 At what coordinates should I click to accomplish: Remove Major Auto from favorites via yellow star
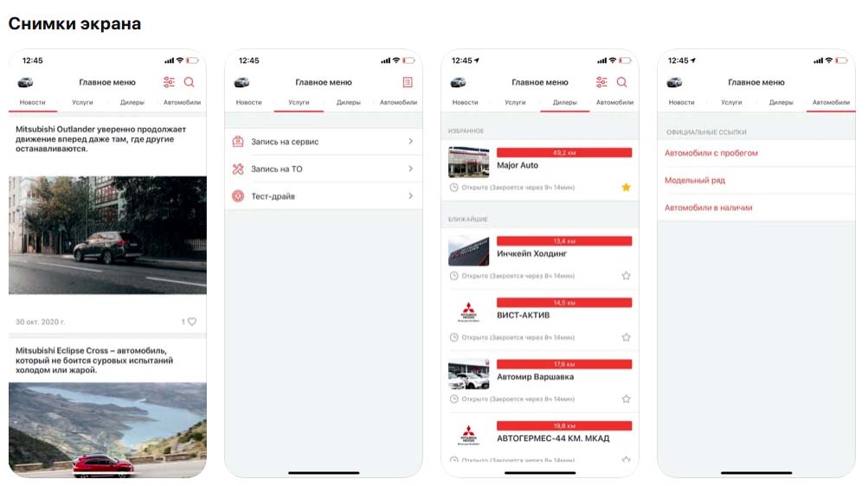626,188
